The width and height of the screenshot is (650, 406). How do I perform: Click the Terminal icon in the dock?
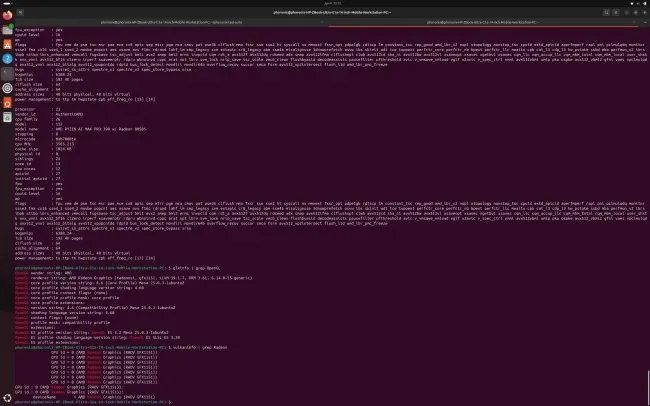click(7, 73)
